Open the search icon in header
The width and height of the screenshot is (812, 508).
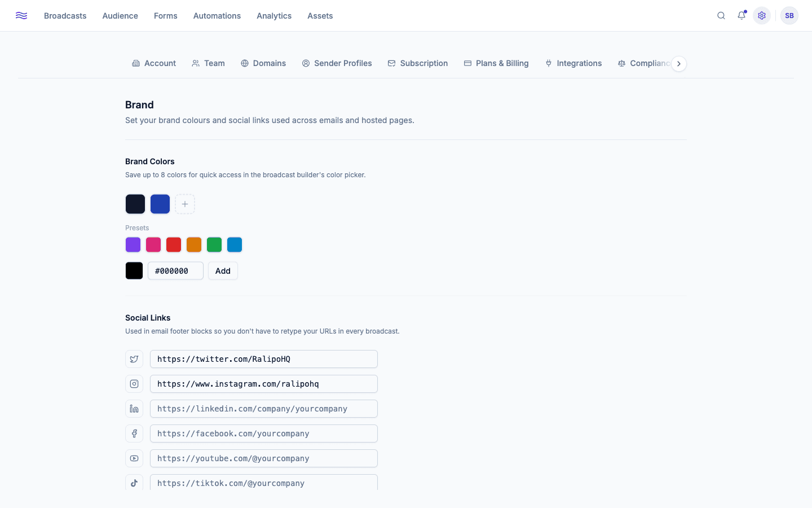(721, 16)
